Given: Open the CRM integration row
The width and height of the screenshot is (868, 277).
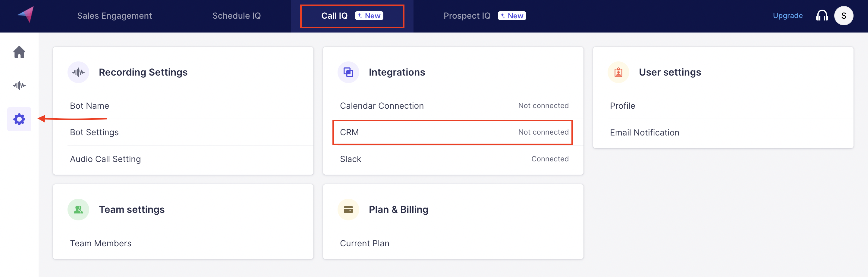Looking at the screenshot, I should (452, 132).
